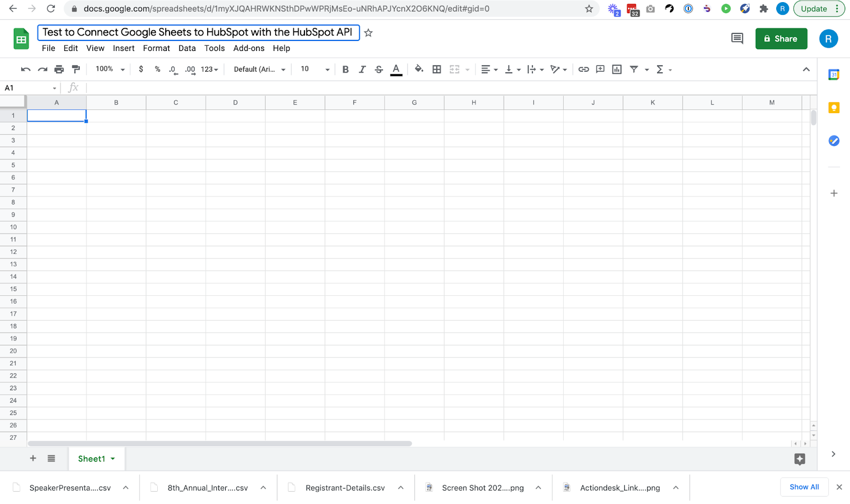Create a filter with funnel icon
This screenshot has width=850, height=504.
pos(634,70)
